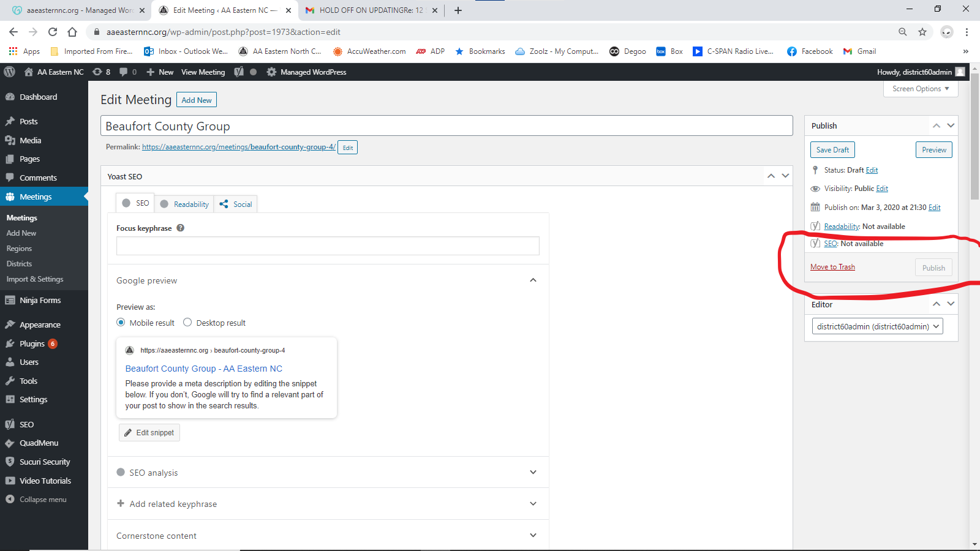Viewport: 980px width, 551px height.
Task: Switch to the Social tab
Action: [x=235, y=204]
